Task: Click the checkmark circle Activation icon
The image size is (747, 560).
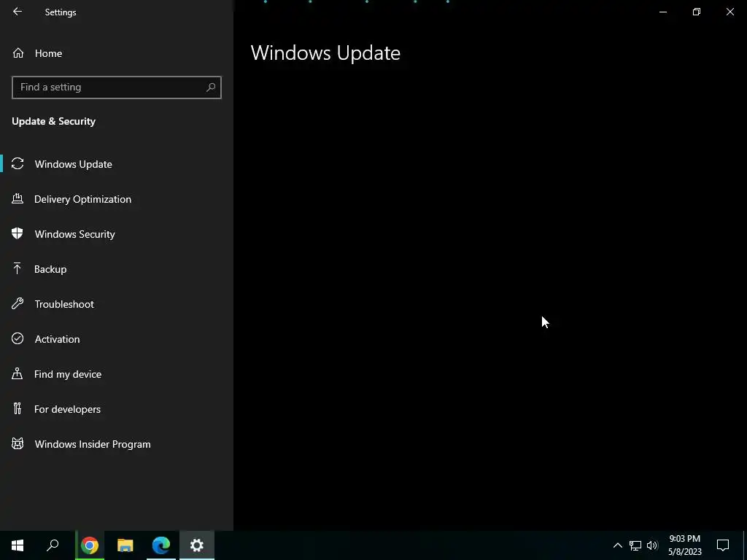Action: (x=18, y=338)
